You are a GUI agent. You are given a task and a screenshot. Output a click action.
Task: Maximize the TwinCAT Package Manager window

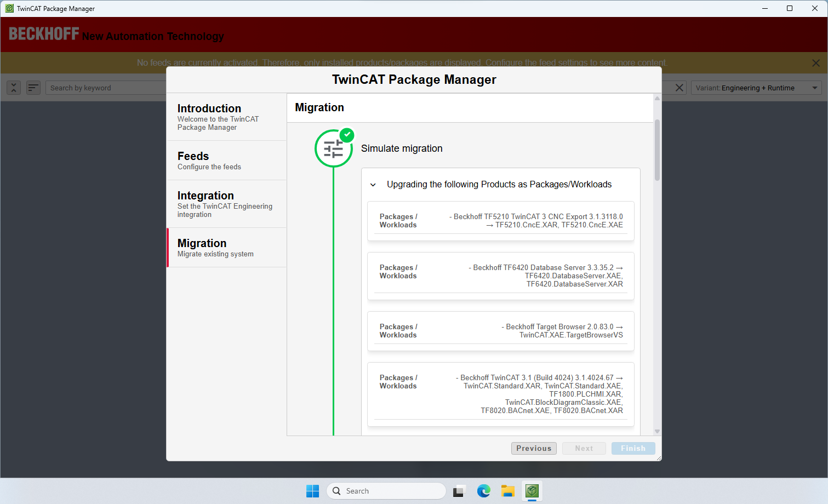(790, 8)
